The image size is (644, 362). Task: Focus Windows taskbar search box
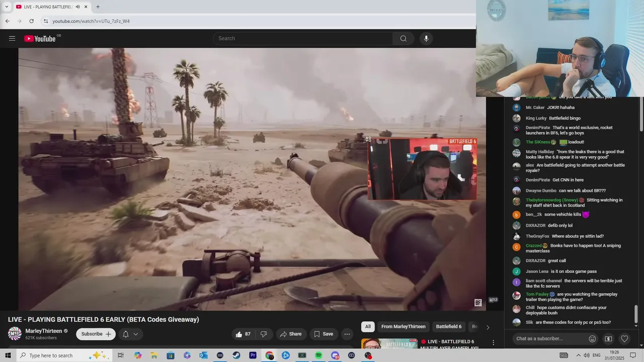coord(65,355)
